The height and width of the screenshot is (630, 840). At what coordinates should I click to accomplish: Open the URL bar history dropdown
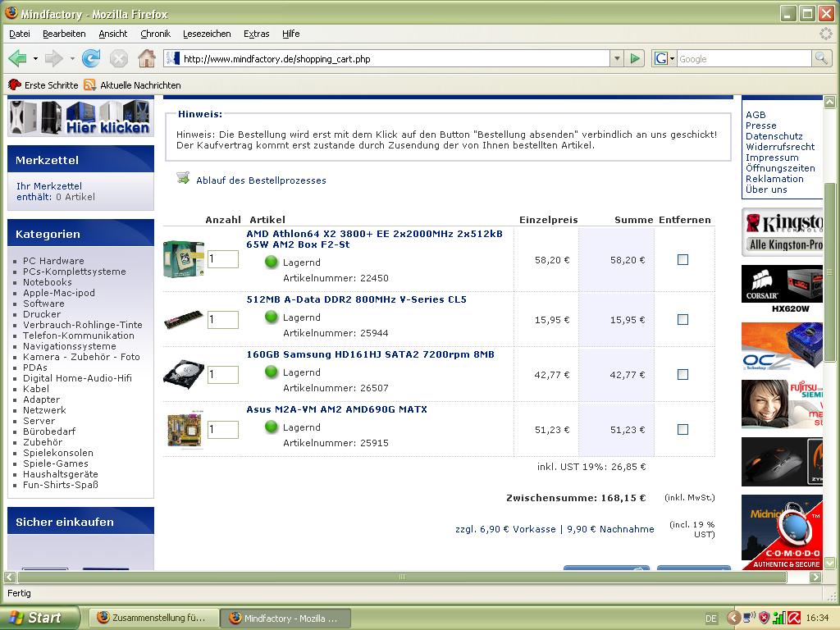click(617, 58)
